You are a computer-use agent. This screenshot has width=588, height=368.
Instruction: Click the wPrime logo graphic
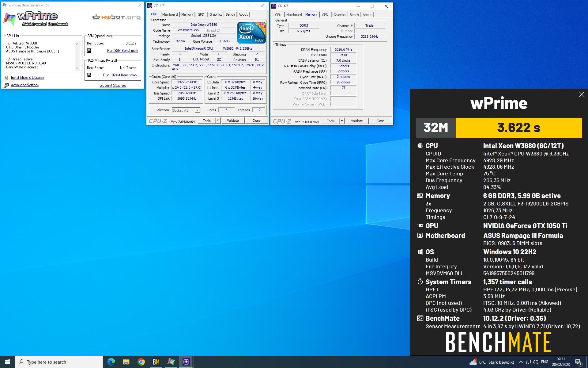pos(36,19)
